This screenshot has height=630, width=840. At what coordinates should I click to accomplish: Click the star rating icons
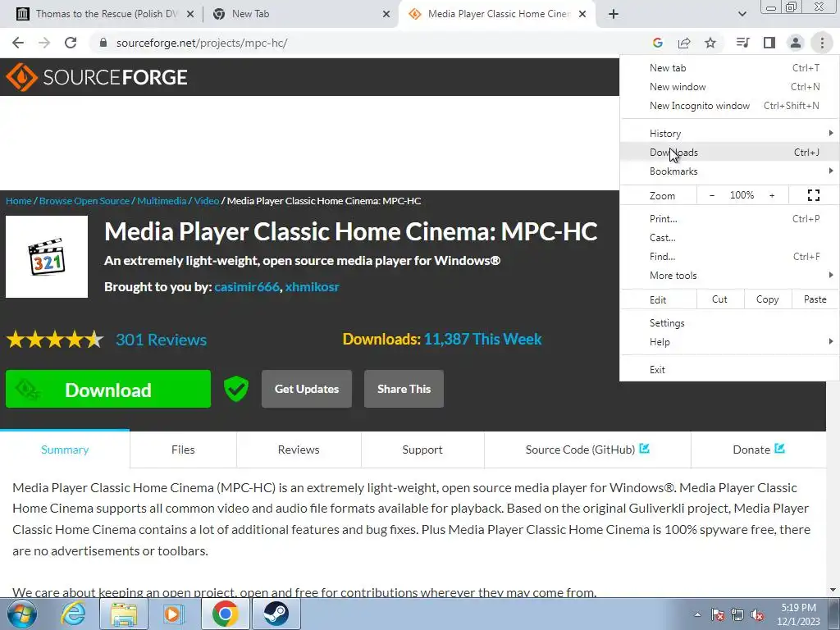click(55, 340)
